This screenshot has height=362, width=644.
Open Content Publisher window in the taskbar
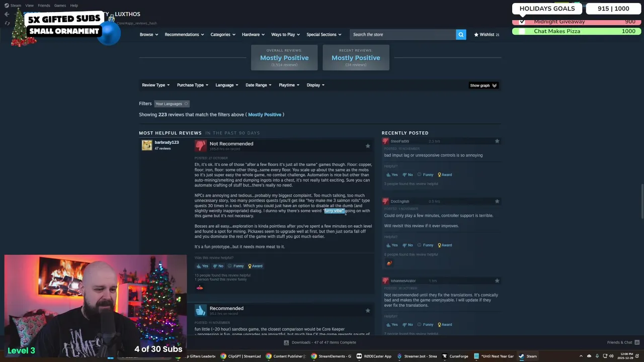click(286, 356)
